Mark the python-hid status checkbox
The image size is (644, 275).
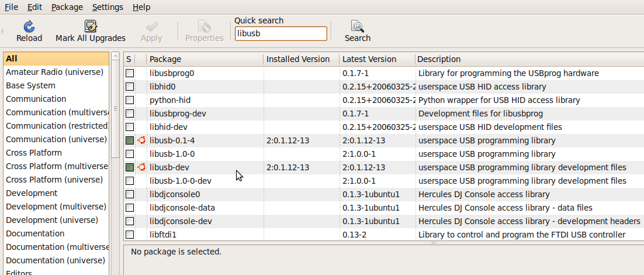tap(130, 100)
